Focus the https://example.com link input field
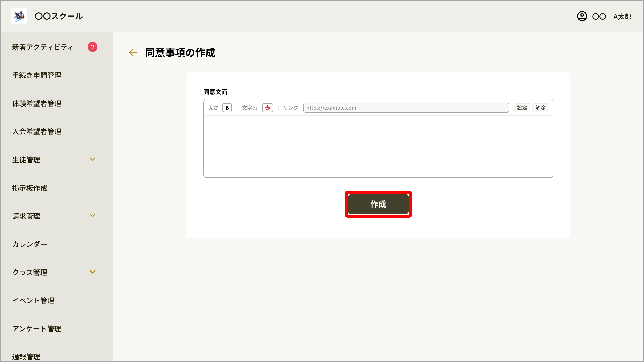This screenshot has height=362, width=644. click(406, 108)
